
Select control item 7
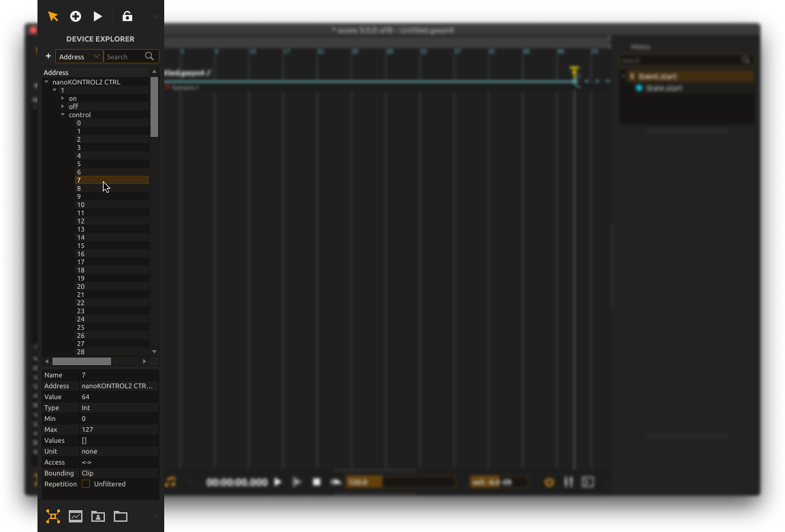[112, 180]
